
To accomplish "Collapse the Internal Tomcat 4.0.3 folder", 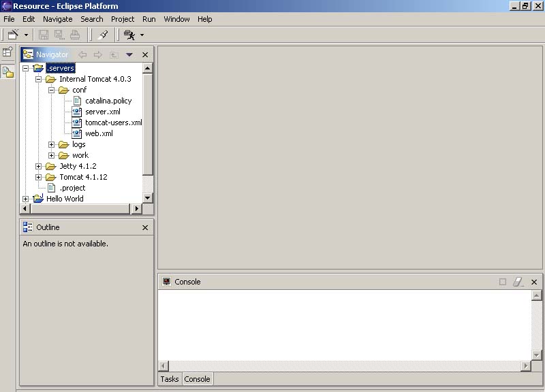I will click(39, 79).
